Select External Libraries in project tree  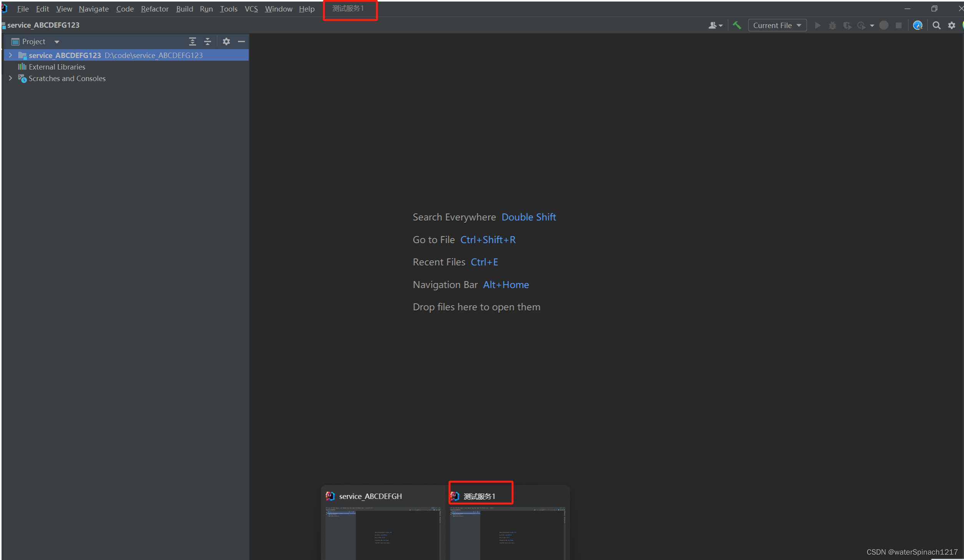pos(57,67)
